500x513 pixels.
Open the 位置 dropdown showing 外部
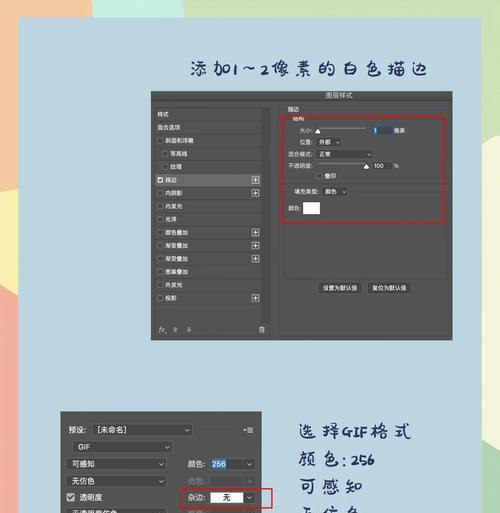point(329,142)
